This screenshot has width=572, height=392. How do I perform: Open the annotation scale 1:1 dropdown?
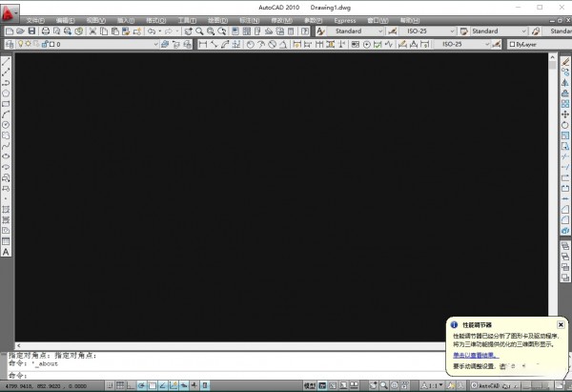[x=432, y=385]
